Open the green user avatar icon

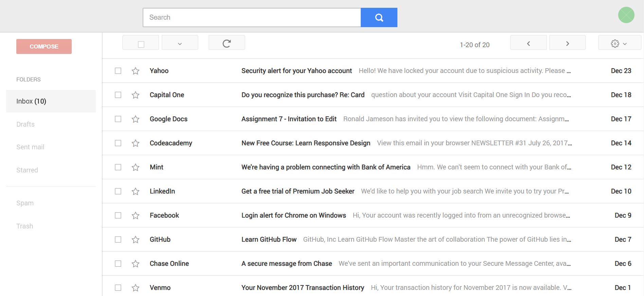point(626,15)
